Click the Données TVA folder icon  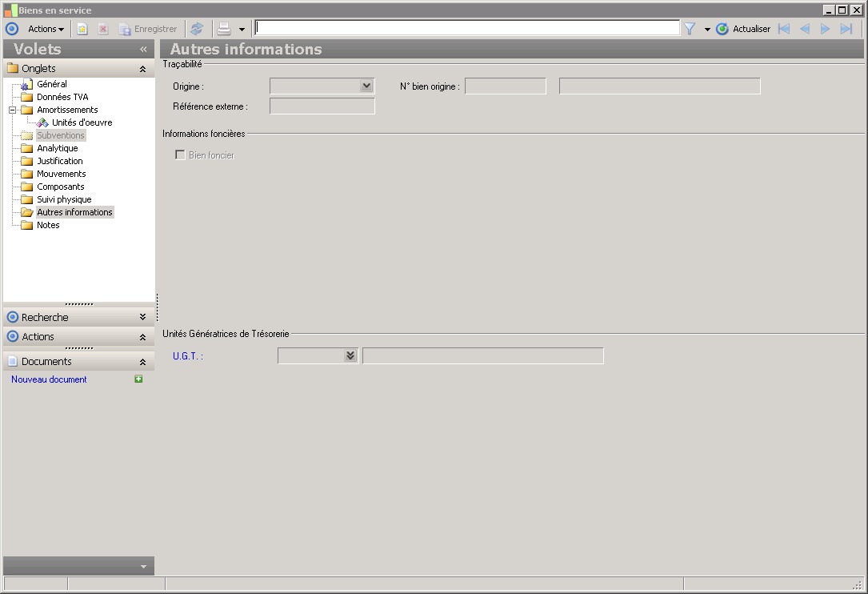tap(26, 97)
